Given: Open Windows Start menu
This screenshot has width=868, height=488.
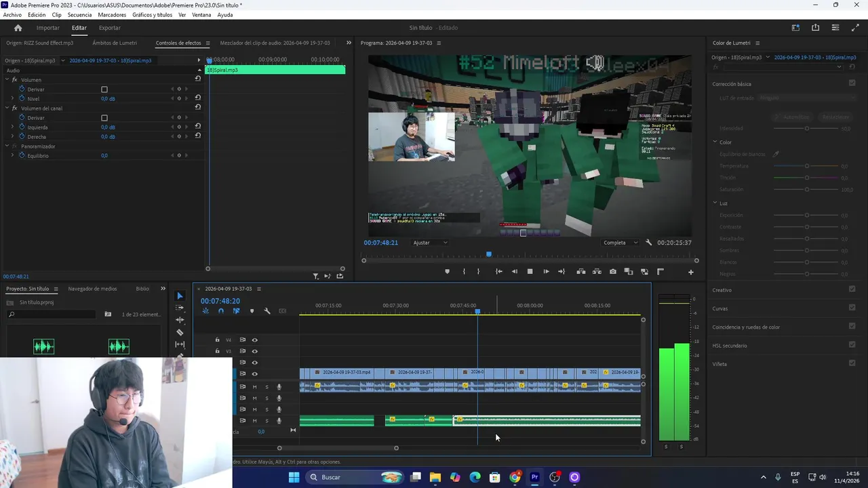Looking at the screenshot, I should click(x=294, y=477).
